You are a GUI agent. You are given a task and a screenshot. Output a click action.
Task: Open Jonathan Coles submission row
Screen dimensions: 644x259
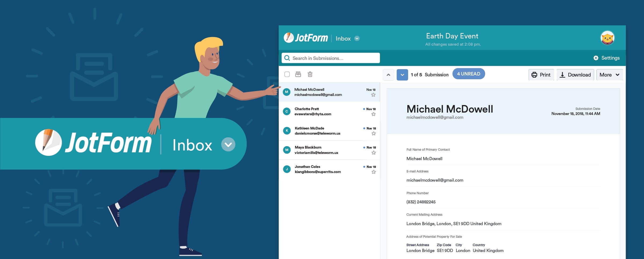pos(330,169)
